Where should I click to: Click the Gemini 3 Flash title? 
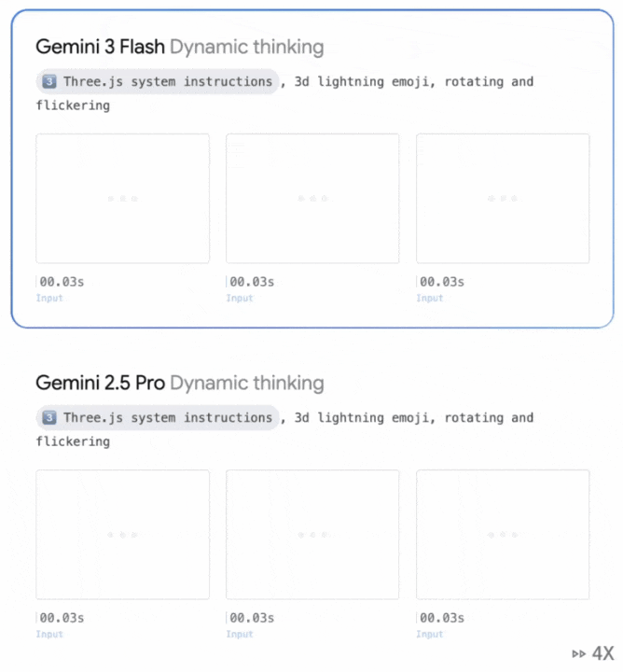pyautogui.click(x=101, y=47)
